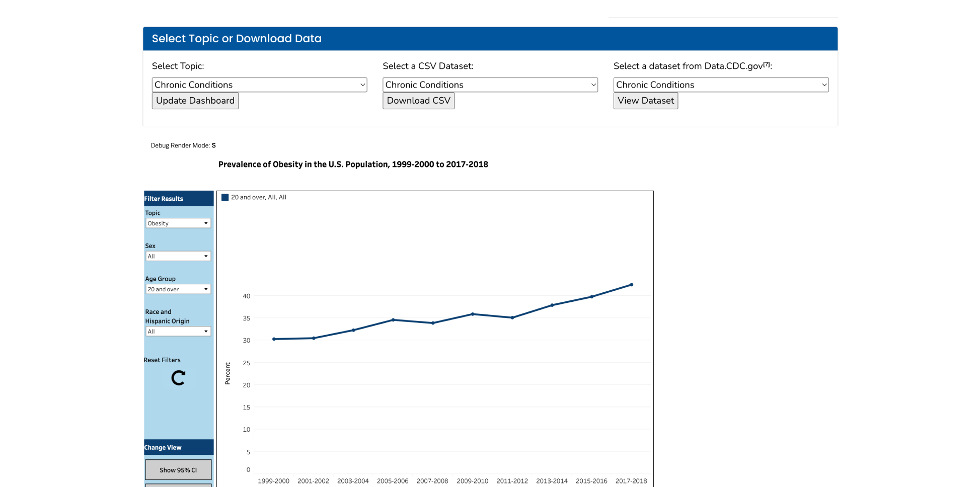Expand the Race and Hispanic Origin dropdown

[178, 332]
